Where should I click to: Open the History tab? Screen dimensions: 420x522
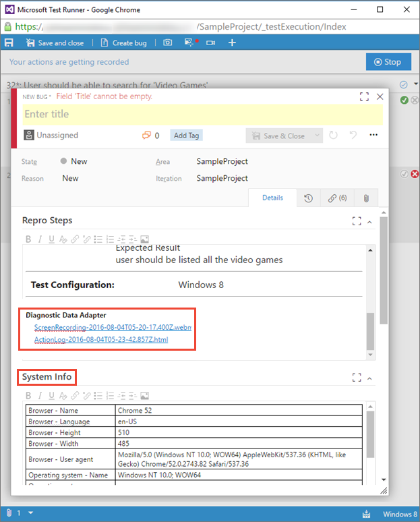tap(308, 198)
